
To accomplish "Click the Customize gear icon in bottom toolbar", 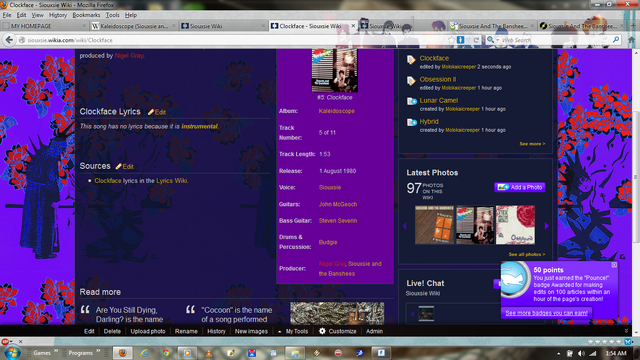I will coord(322,331).
